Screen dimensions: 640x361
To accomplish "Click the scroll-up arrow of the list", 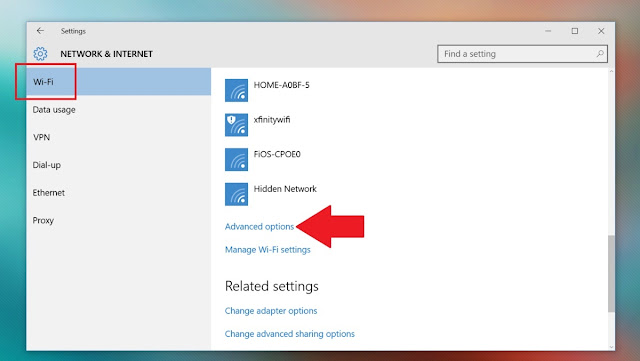I will pos(611,71).
